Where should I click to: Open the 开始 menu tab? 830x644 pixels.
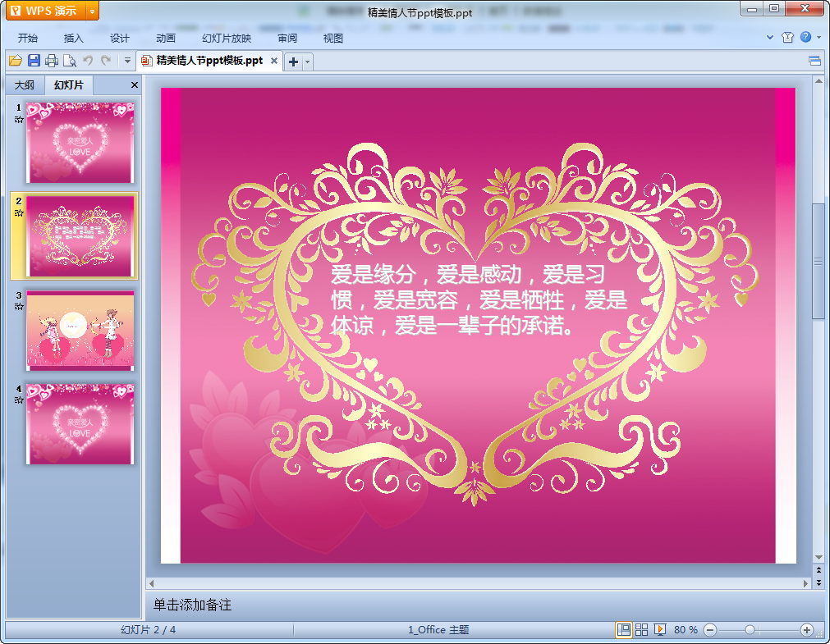pos(28,38)
